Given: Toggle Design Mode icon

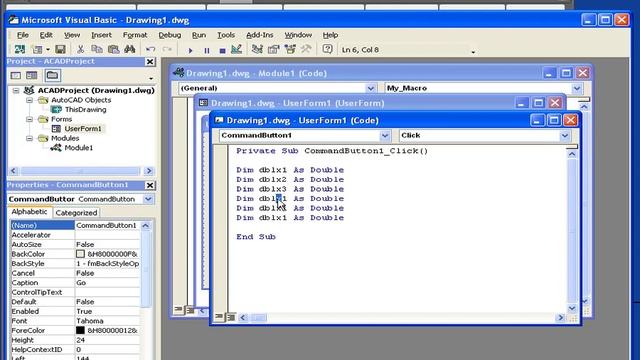Looking at the screenshot, I should [x=237, y=50].
